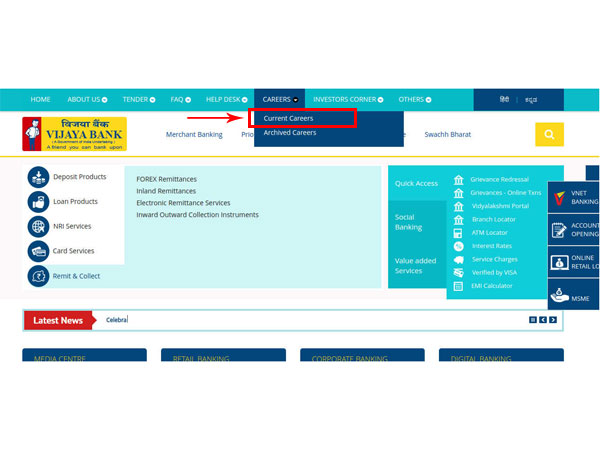Viewport: 600px width, 450px height.
Task: Switch site language to Kannada
Action: (x=531, y=100)
